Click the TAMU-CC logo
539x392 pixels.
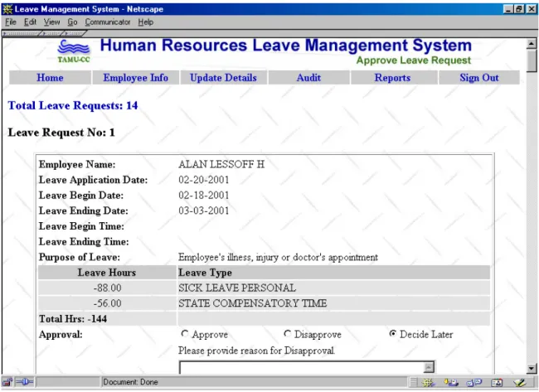tap(74, 51)
